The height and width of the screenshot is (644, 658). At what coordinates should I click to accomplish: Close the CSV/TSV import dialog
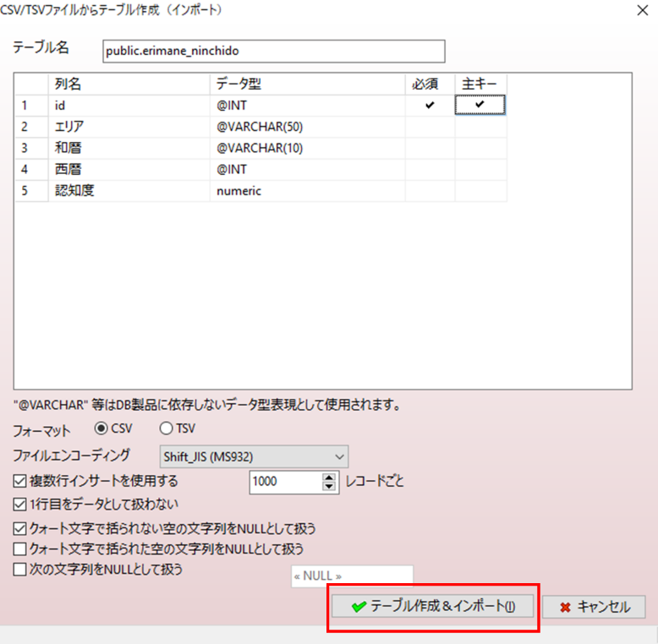[x=643, y=10]
